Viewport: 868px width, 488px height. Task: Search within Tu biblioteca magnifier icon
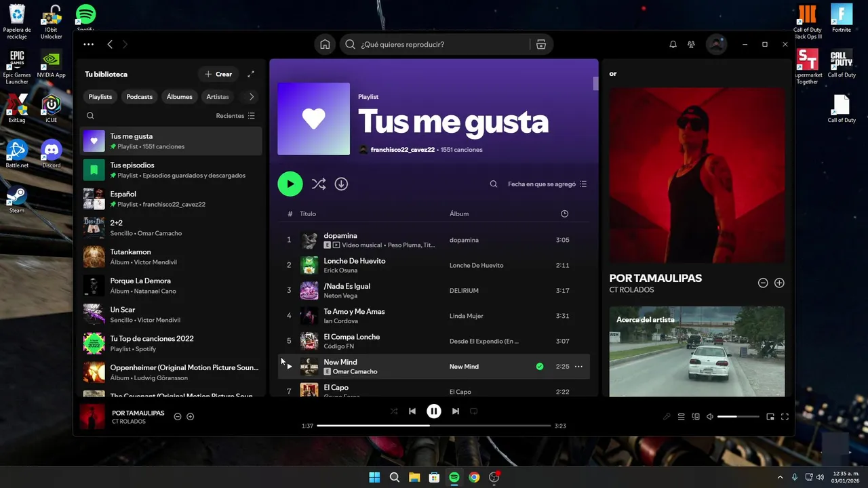click(x=90, y=116)
